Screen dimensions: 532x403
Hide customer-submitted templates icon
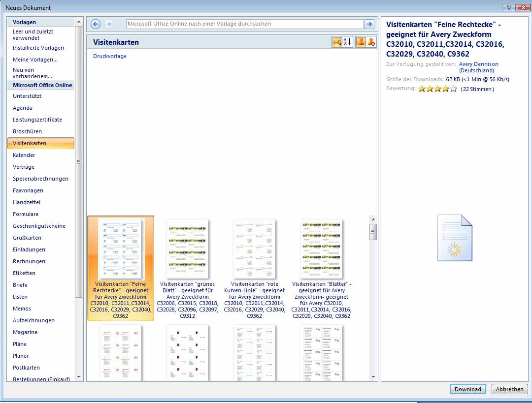click(371, 42)
